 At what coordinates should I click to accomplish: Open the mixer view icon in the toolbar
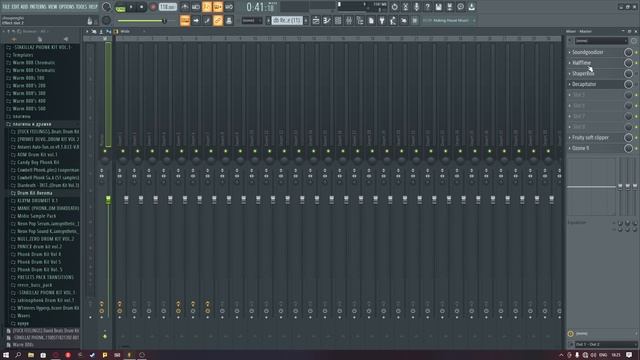click(x=349, y=20)
